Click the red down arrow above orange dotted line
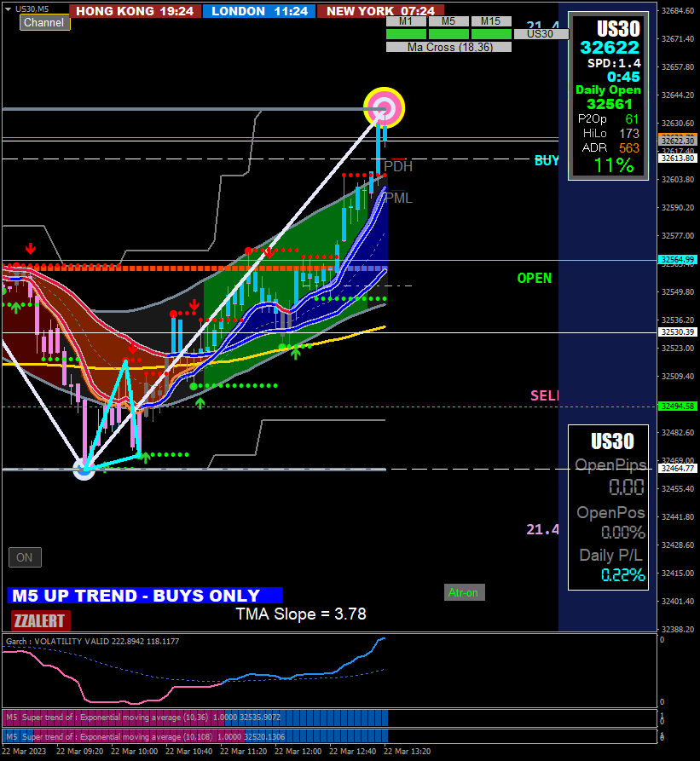700x761 pixels. click(x=31, y=249)
